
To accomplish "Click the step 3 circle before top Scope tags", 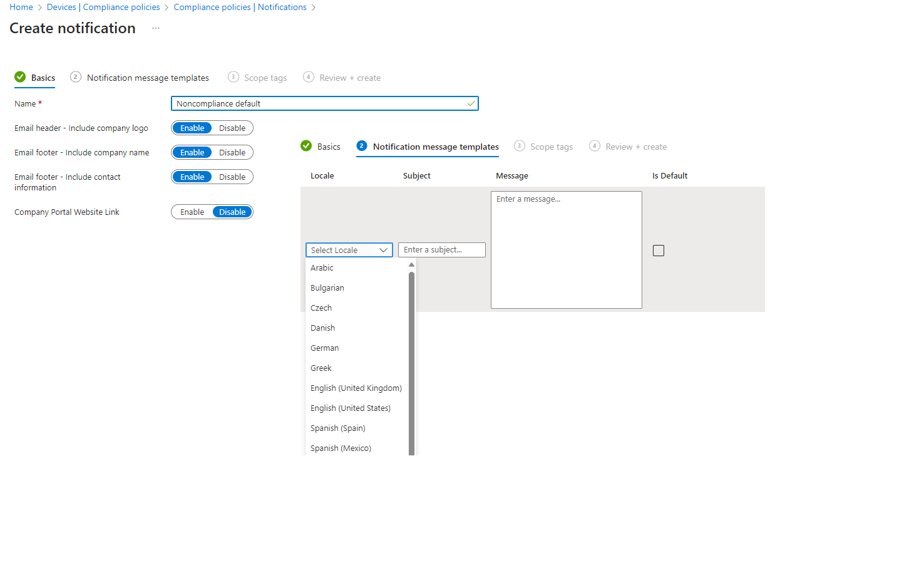I will click(x=234, y=77).
